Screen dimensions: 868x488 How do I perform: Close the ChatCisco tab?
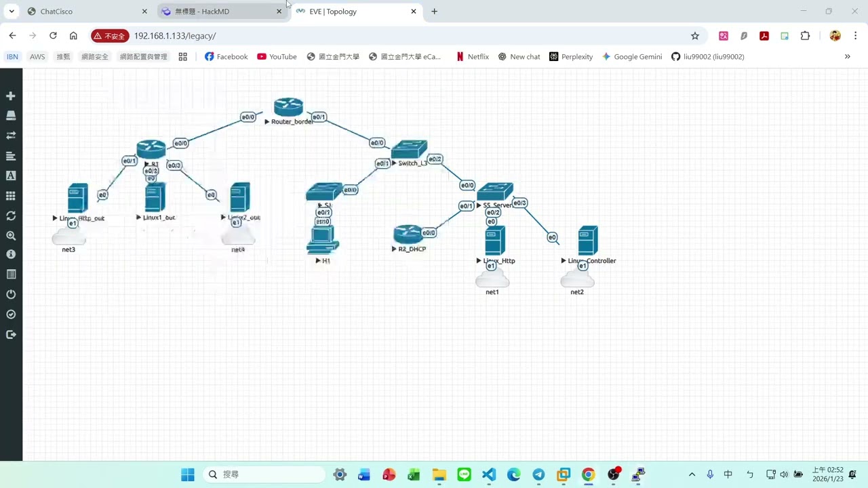tap(144, 12)
